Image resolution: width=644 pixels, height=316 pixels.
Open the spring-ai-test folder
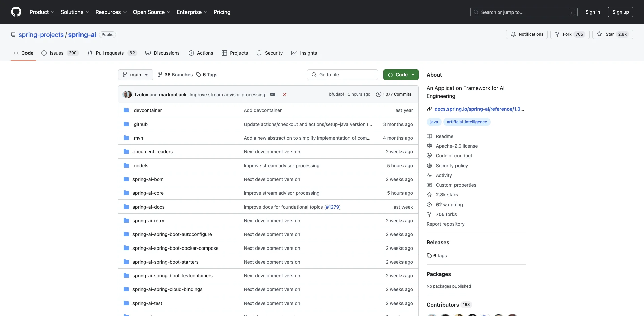click(x=147, y=303)
